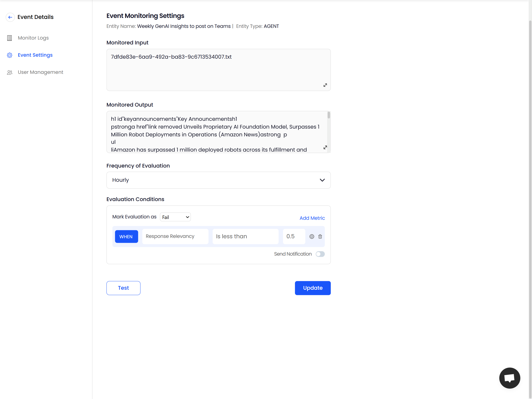Go back using the Event Details arrow

tap(10, 17)
